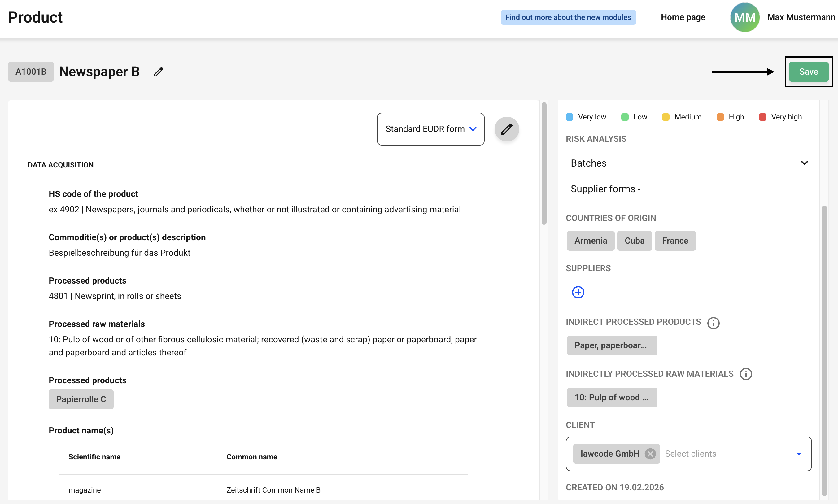
Task: Click the pencil icon next to Newspaper B
Action: point(158,72)
